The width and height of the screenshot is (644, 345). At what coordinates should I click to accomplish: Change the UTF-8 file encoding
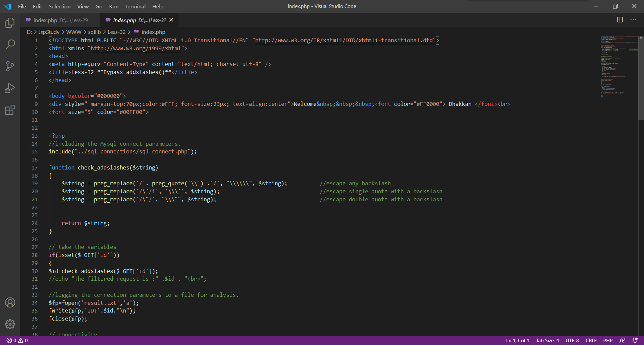572,340
